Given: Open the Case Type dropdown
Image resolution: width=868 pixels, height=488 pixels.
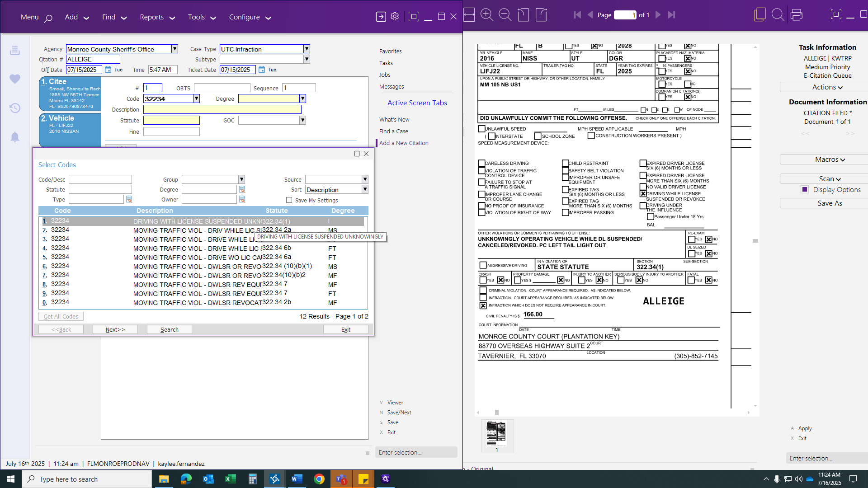Looking at the screenshot, I should [x=307, y=49].
